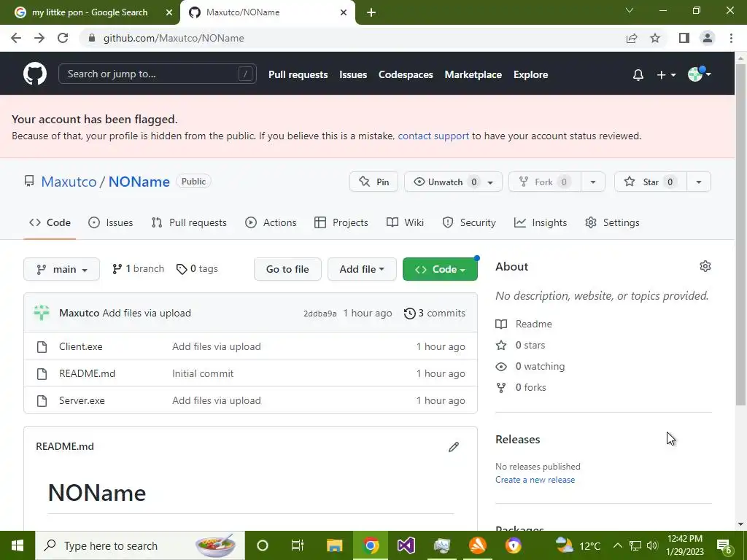Open the user avatar menu
The height and width of the screenshot is (560, 747).
click(699, 74)
